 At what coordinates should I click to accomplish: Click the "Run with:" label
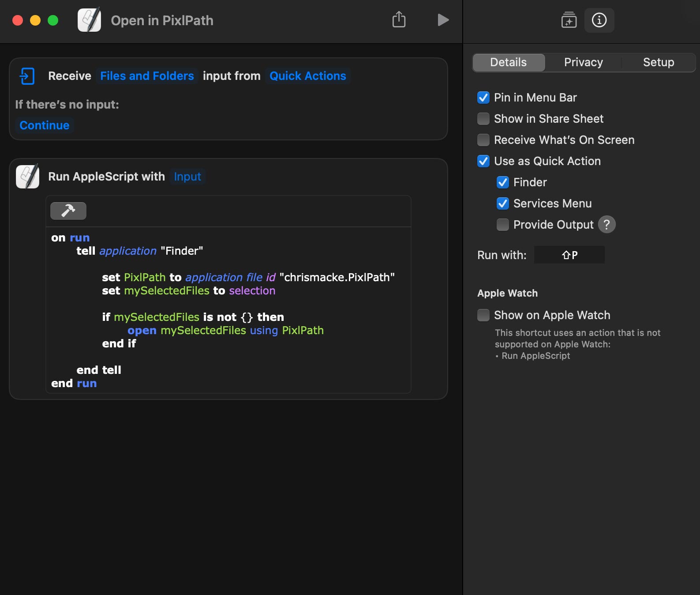(x=502, y=255)
